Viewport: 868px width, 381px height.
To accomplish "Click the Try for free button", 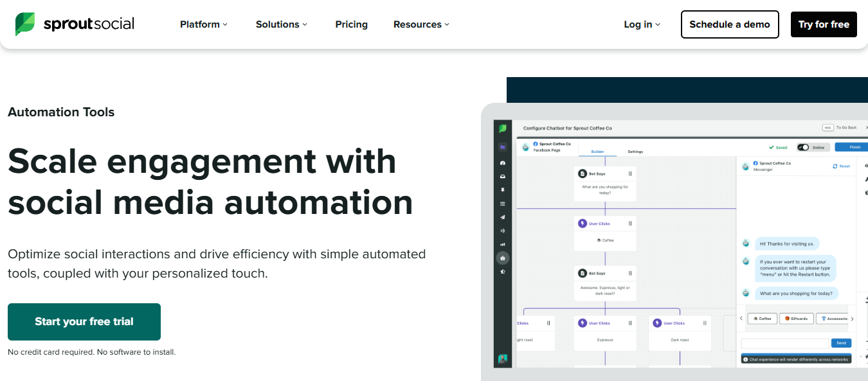I will coord(824,24).
